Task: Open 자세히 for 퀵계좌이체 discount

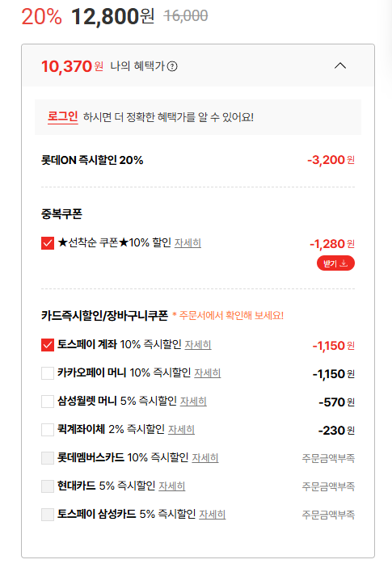Action: pos(181,429)
